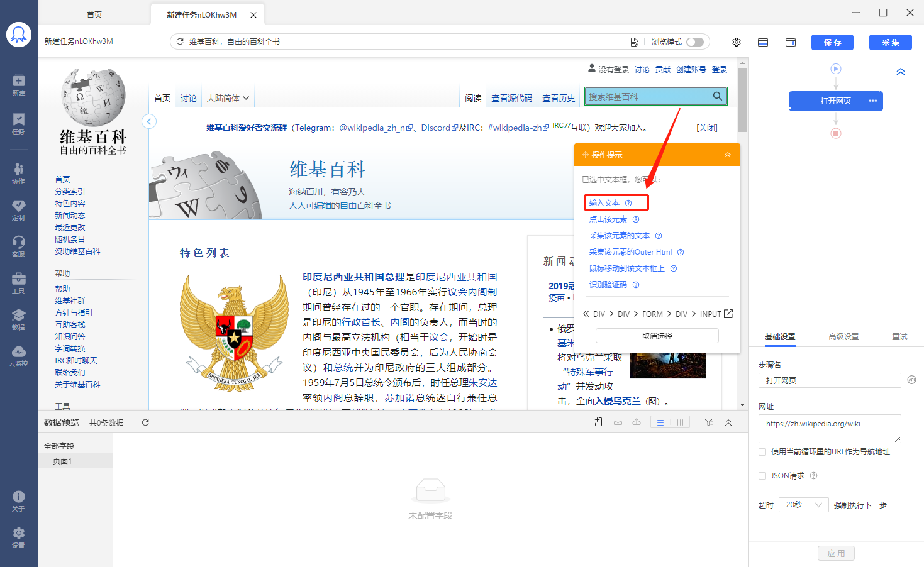Viewport: 924px width, 567px height.
Task: Check 使用当前循环里的URL作为导航地址 checkbox
Action: (x=762, y=452)
